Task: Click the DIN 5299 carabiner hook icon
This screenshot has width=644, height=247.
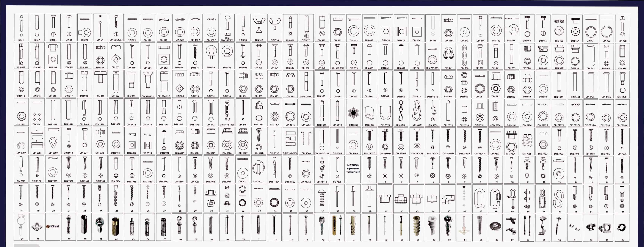Action: click(417, 111)
